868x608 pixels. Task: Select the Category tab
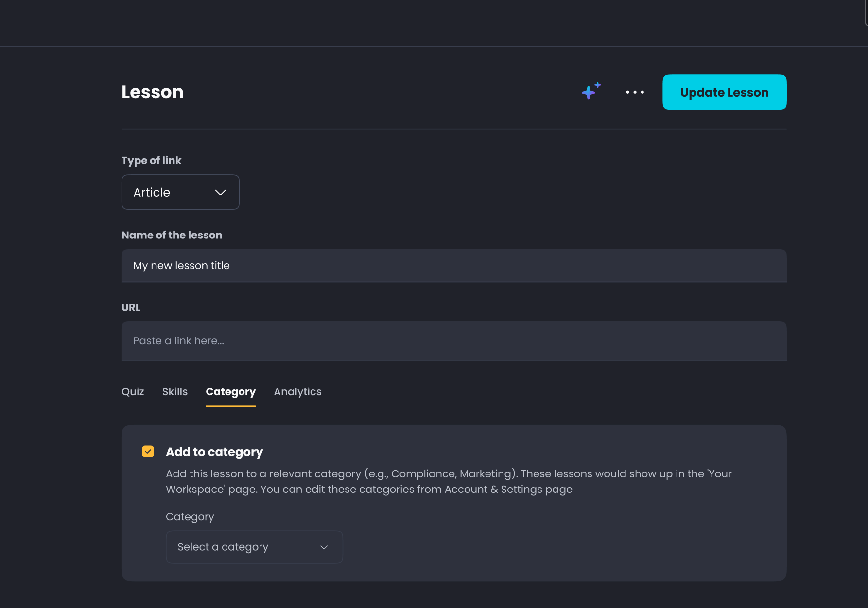pos(231,392)
